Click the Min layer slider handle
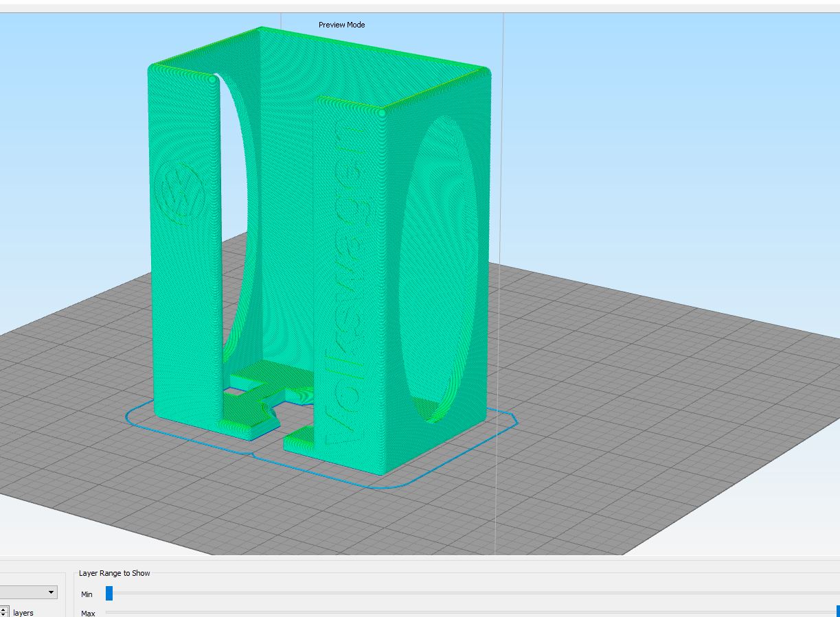 109,593
